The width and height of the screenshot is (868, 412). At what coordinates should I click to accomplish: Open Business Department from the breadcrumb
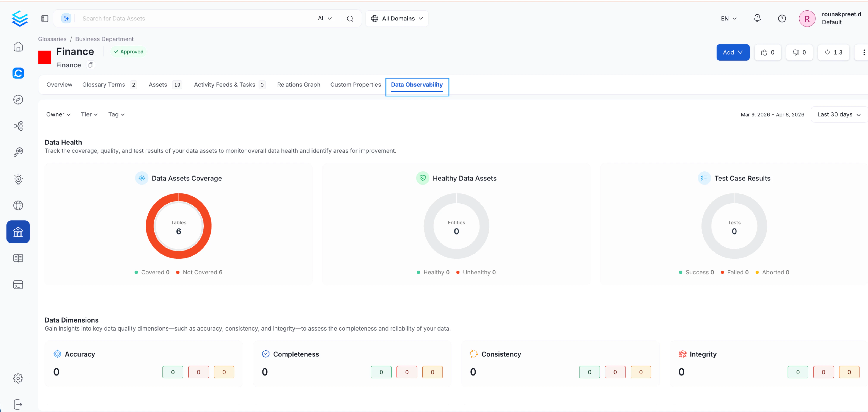click(x=104, y=39)
